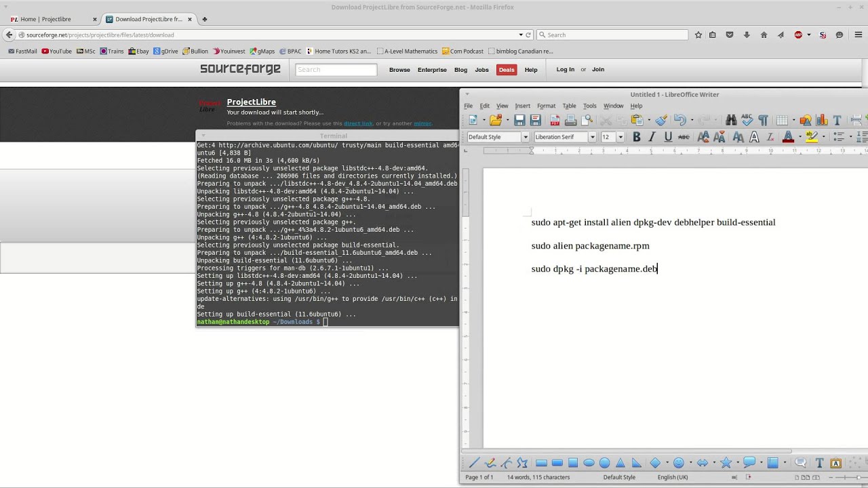Click inside the SourceForge Search field
The image size is (868, 488).
coord(336,69)
